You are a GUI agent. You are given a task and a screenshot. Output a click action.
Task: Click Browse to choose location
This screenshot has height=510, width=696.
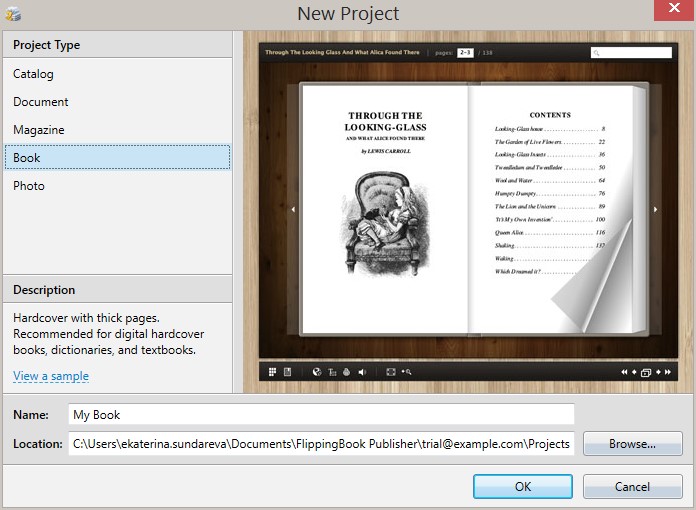coord(633,444)
